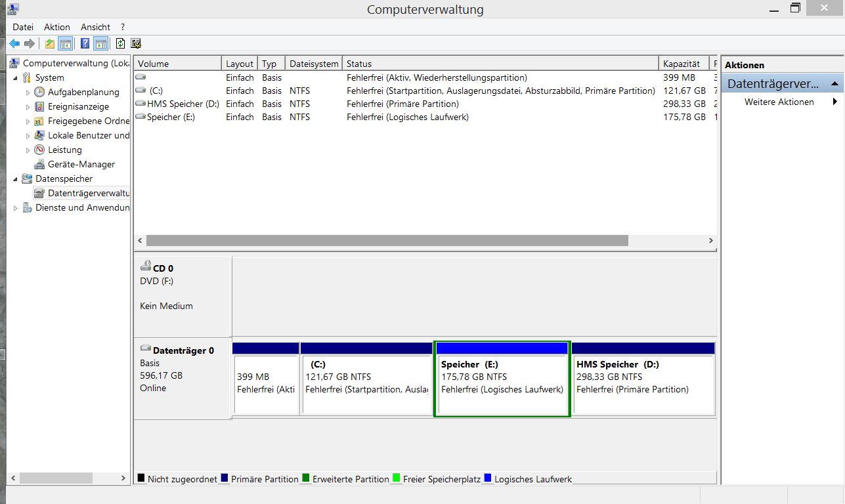Sort by the Volume column header
The height and width of the screenshot is (504, 845).
tap(178, 64)
